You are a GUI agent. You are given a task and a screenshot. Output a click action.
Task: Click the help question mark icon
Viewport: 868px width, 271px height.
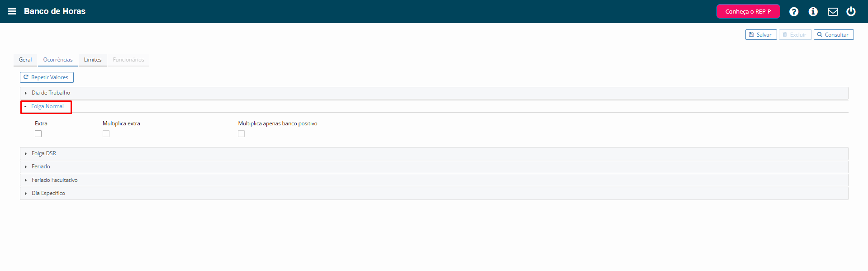pos(794,12)
